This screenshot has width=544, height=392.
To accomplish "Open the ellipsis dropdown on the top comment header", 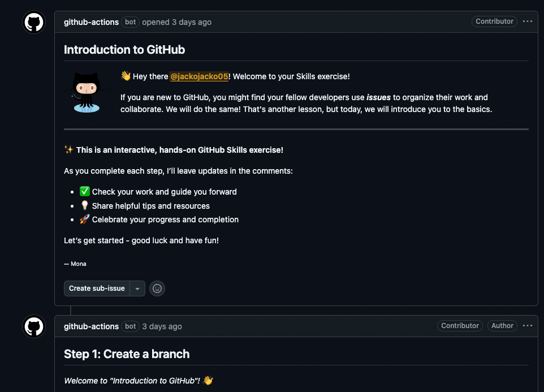I will pyautogui.click(x=528, y=21).
